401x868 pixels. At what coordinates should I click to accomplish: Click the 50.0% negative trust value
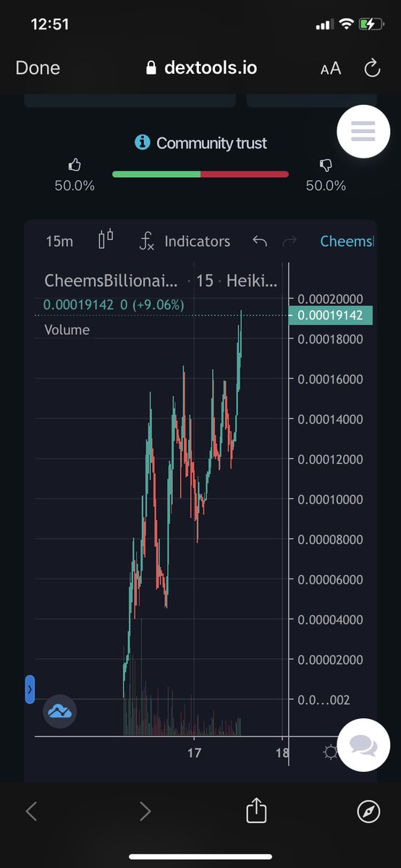pos(326,185)
